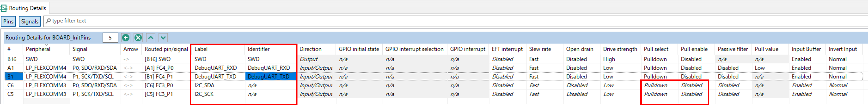Sort by the Peripheral column header
868x105 pixels.
(38, 49)
